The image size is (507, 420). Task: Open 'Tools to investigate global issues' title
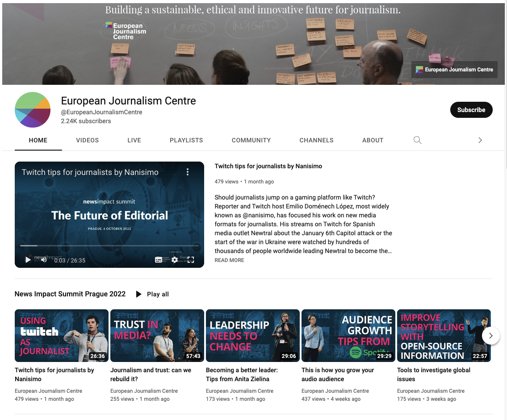pyautogui.click(x=434, y=374)
